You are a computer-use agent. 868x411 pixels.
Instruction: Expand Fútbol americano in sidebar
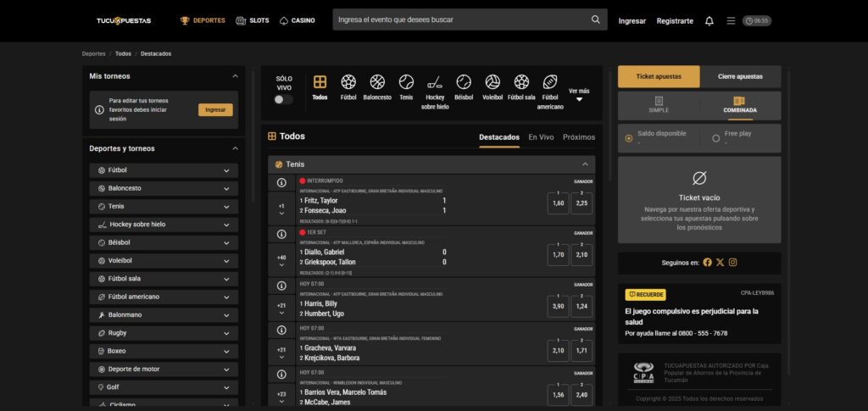[x=164, y=297]
